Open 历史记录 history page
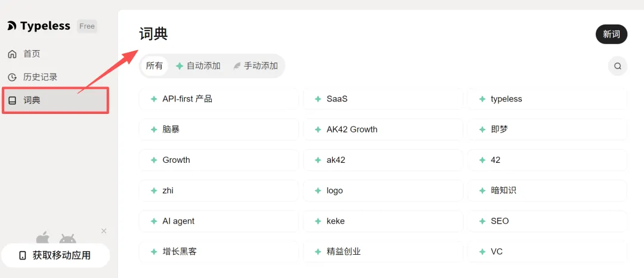Screen dimensions: 644x278 (x=41, y=77)
